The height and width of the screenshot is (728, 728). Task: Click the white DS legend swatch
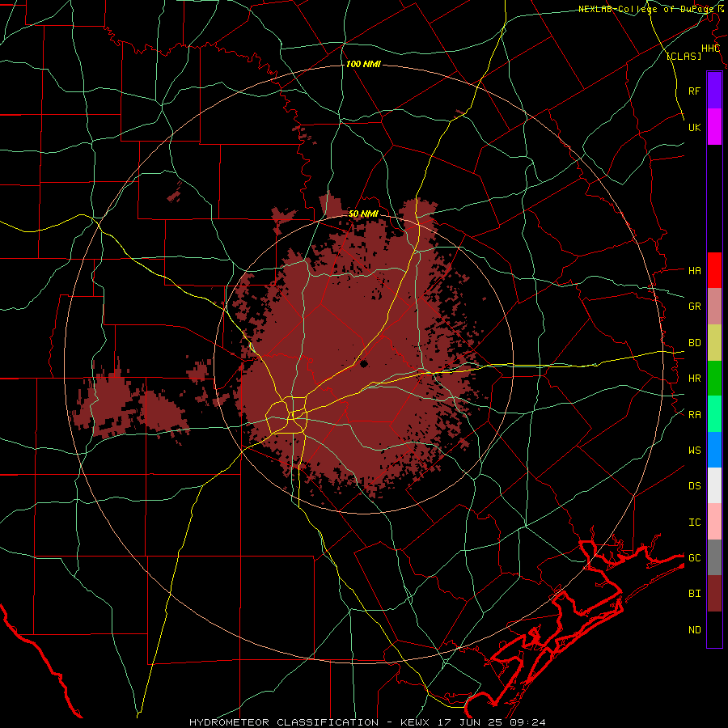click(x=714, y=485)
